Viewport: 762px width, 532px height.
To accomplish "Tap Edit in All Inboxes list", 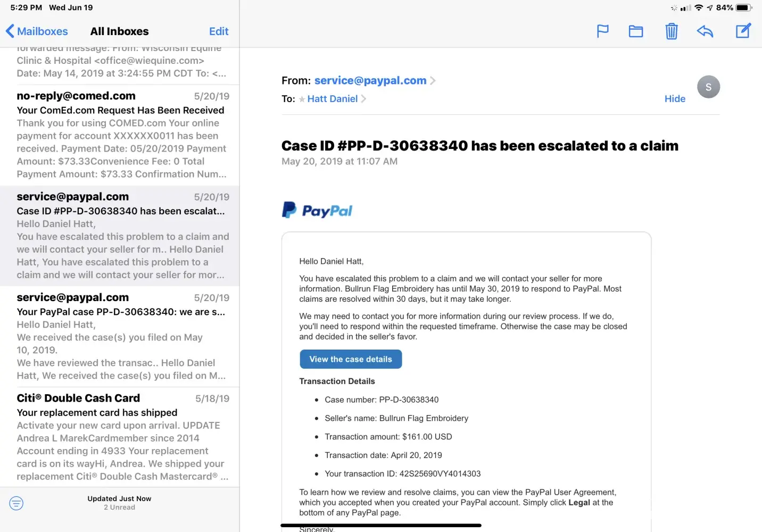I will 219,31.
